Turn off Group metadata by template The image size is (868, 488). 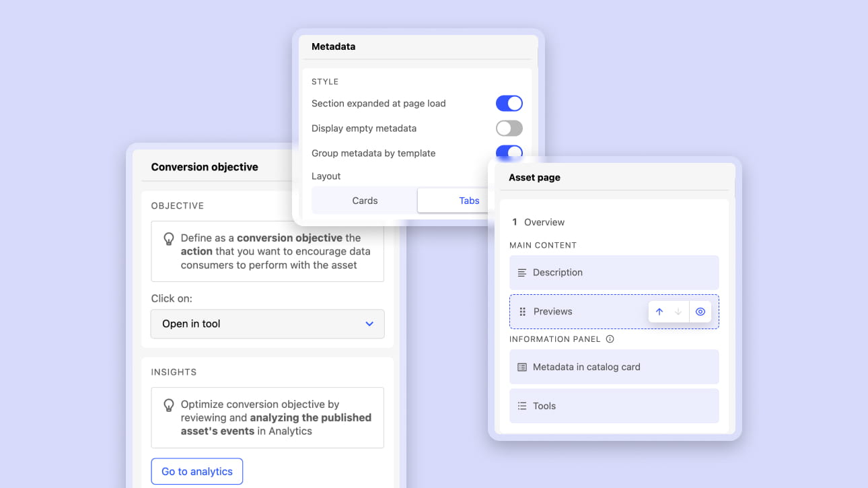pyautogui.click(x=509, y=152)
